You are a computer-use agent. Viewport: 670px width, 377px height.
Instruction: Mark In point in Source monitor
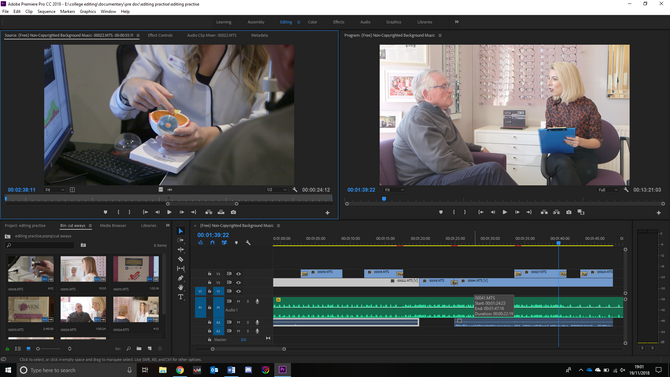click(118, 212)
